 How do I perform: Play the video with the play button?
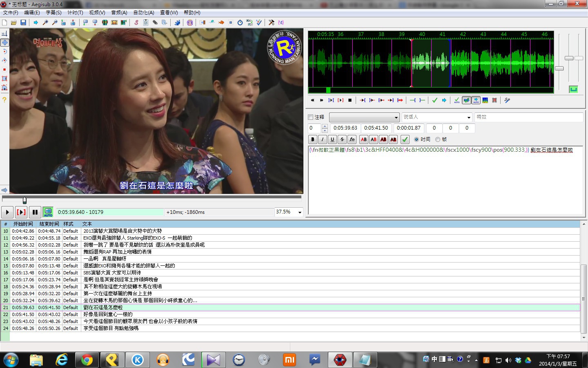7,212
